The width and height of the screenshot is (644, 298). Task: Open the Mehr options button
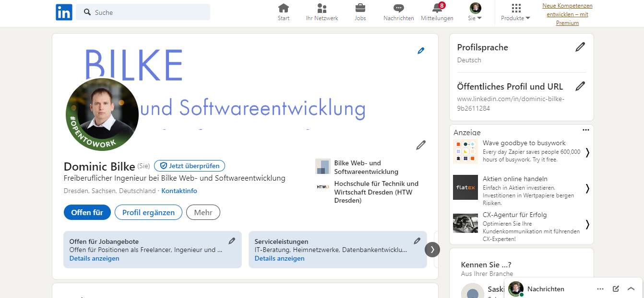(x=203, y=212)
